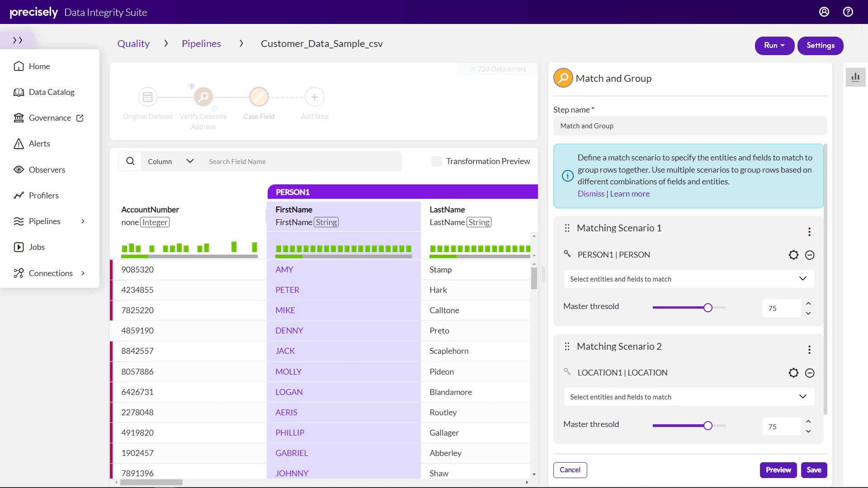868x488 pixels.
Task: Click the table horizontal scrollbar thumb
Action: pyautogui.click(x=151, y=482)
